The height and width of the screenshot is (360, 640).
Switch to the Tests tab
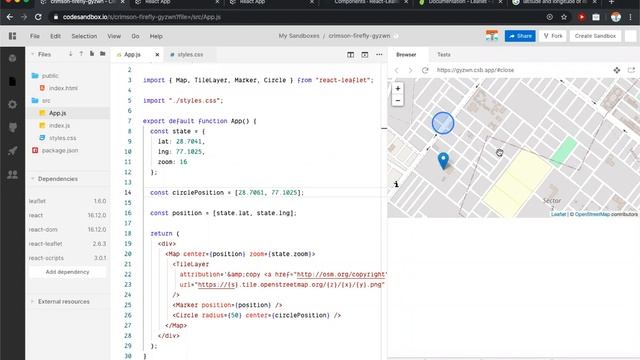pyautogui.click(x=444, y=55)
